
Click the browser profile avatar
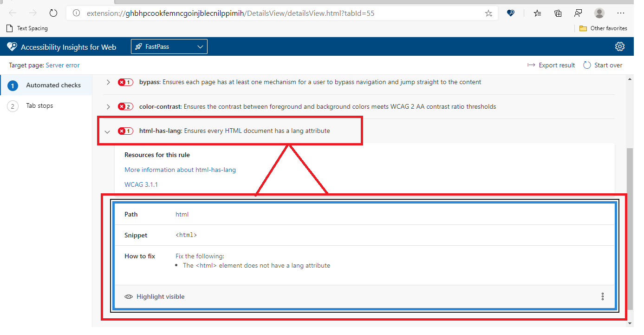[599, 13]
